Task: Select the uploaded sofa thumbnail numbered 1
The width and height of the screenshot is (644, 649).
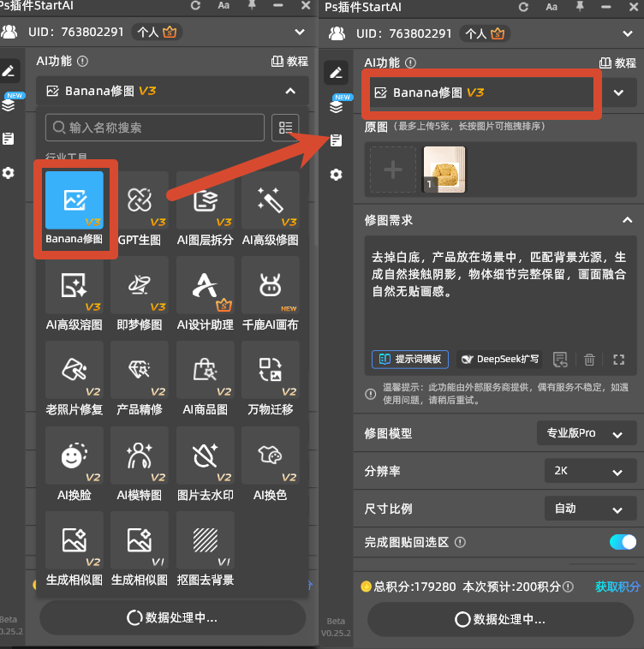Action: 444,170
